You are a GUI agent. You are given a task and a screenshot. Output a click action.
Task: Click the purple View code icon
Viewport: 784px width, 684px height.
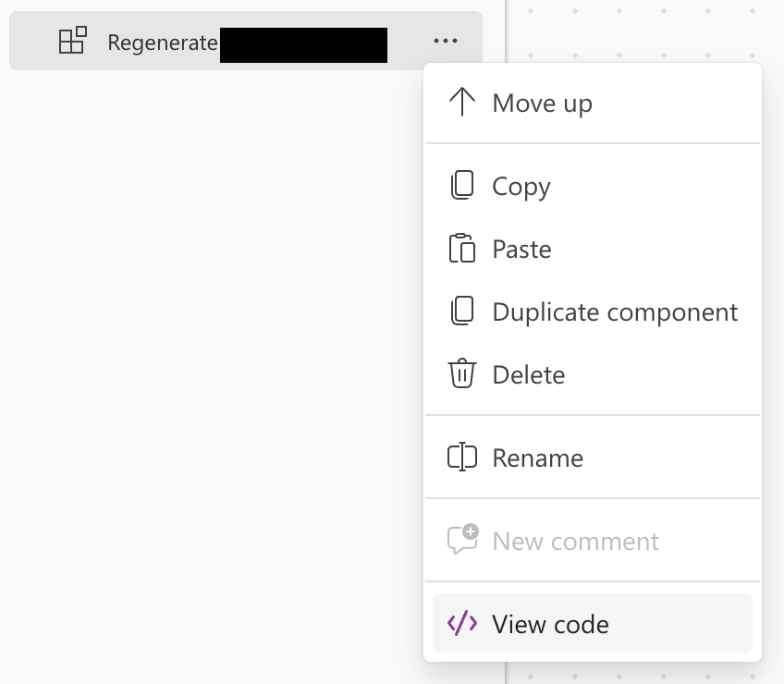[x=462, y=624]
